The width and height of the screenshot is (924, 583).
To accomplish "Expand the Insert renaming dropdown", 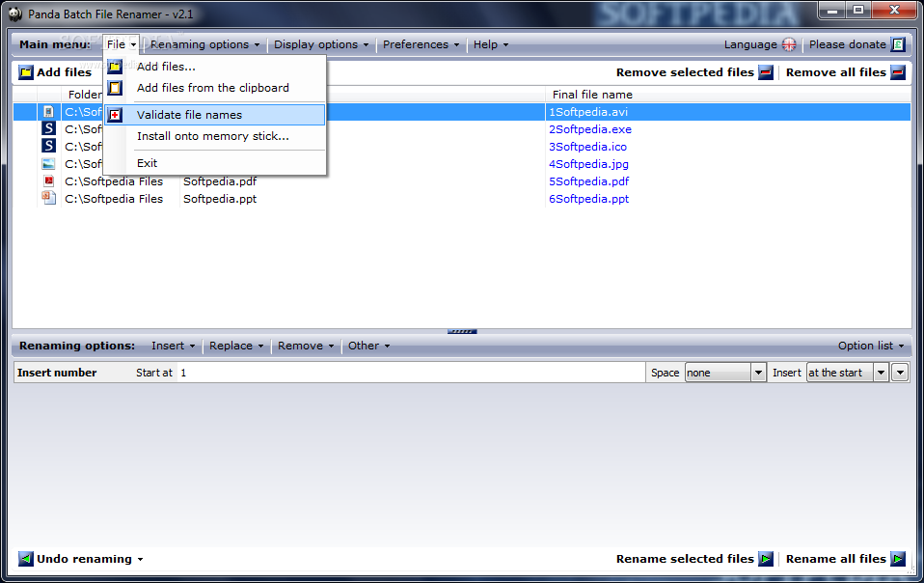I will pos(173,346).
